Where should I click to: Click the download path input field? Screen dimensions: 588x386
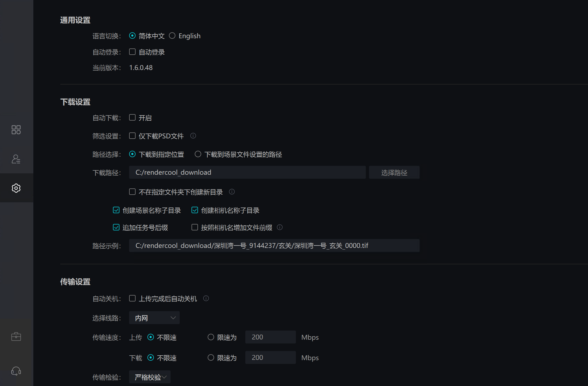(247, 172)
